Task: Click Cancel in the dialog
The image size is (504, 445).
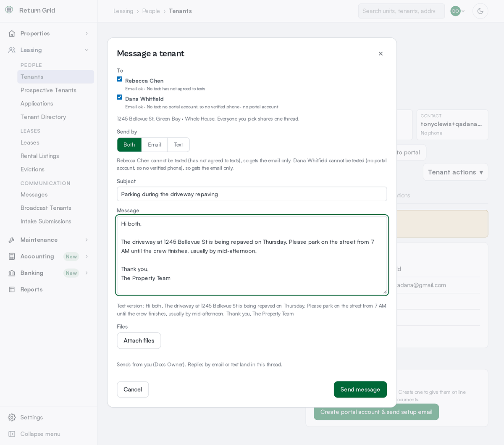Action: click(133, 390)
